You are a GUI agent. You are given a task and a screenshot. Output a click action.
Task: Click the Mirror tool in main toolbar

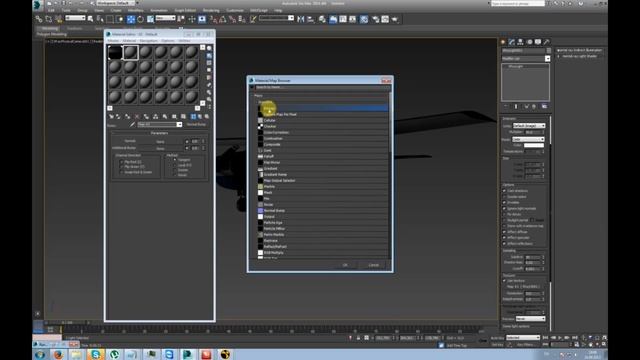[301, 19]
